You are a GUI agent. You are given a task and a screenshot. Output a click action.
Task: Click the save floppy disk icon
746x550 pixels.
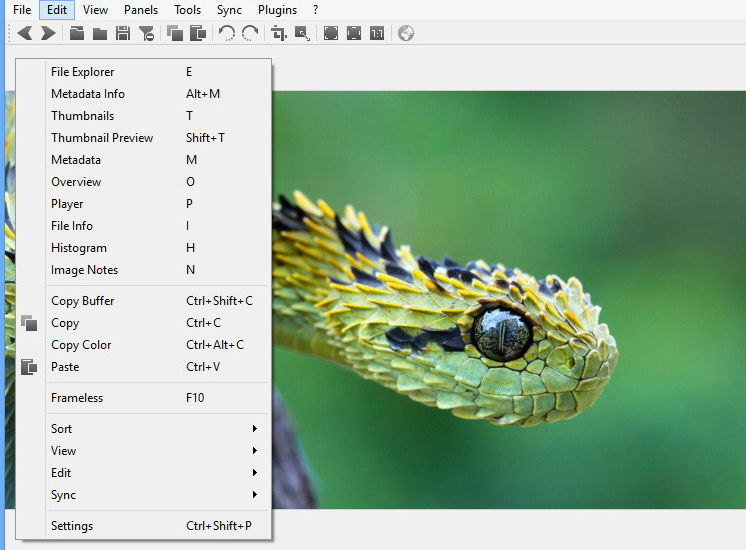coord(123,33)
